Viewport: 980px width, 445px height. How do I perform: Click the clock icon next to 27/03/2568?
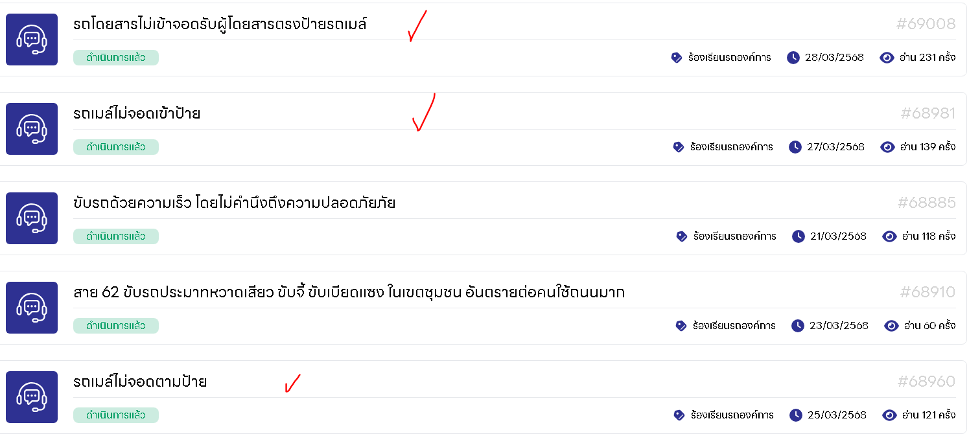click(x=795, y=147)
